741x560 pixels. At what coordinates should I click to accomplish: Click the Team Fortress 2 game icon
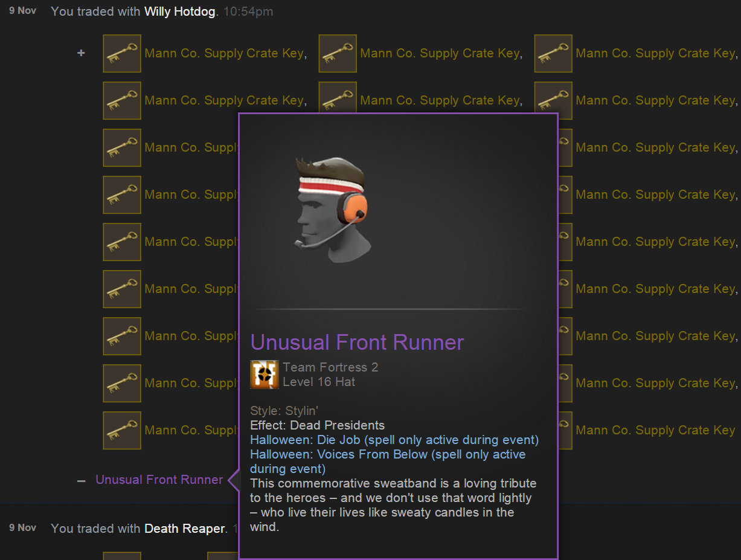click(265, 375)
